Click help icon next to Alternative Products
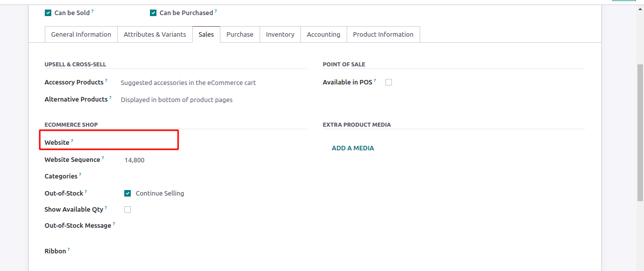 tap(110, 98)
